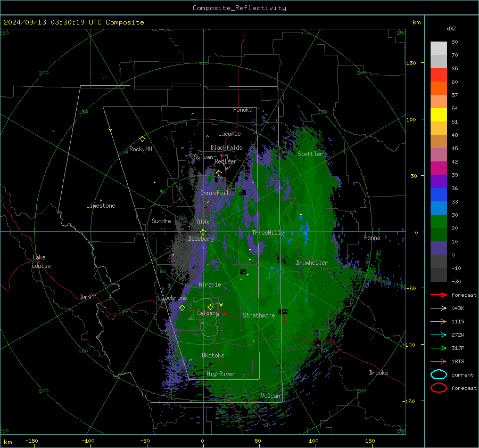Click the red forecast arrow in legend

point(439,295)
